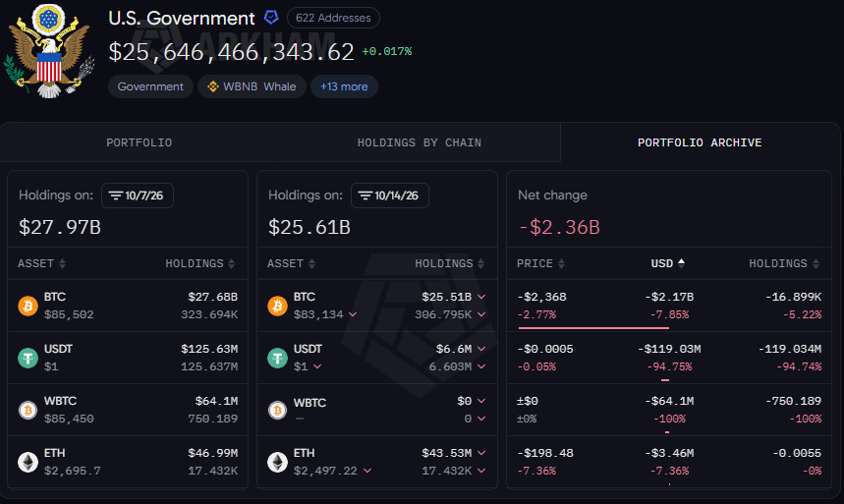Expand the +13 more tags
Screen dimensions: 844x504
click(x=344, y=86)
